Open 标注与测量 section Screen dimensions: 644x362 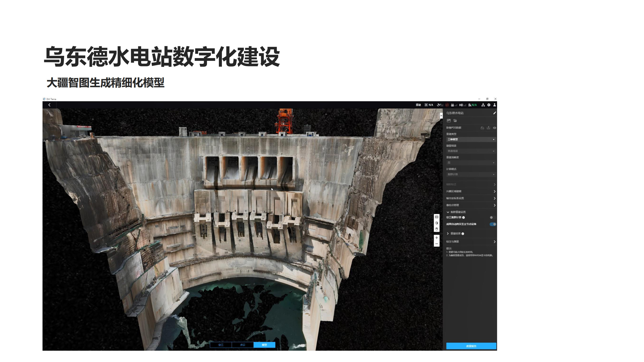(x=470, y=242)
